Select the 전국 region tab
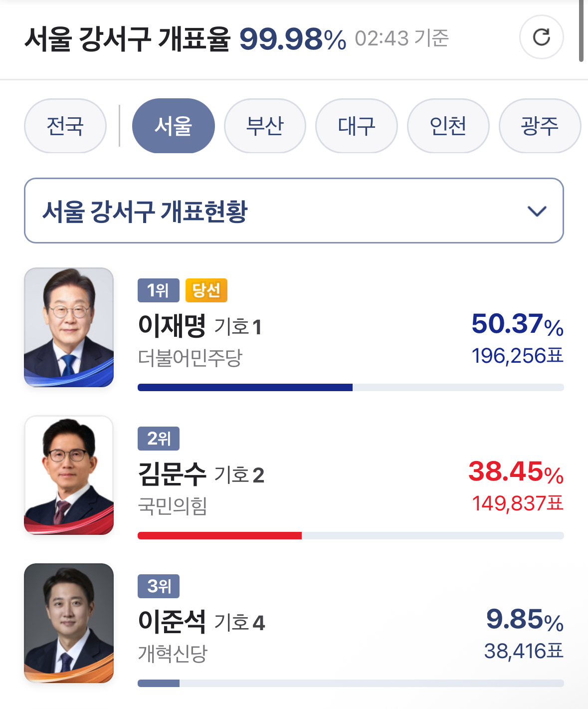The width and height of the screenshot is (588, 709). pos(65,126)
